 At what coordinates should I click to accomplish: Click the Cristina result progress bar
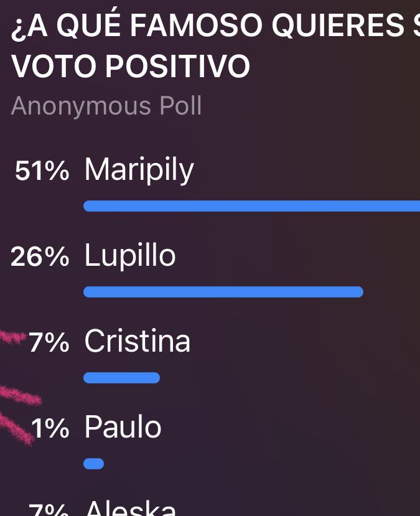(121, 378)
